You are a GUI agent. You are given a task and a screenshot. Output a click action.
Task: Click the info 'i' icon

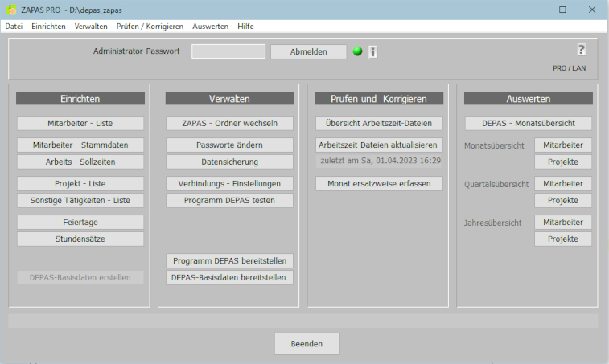(372, 51)
